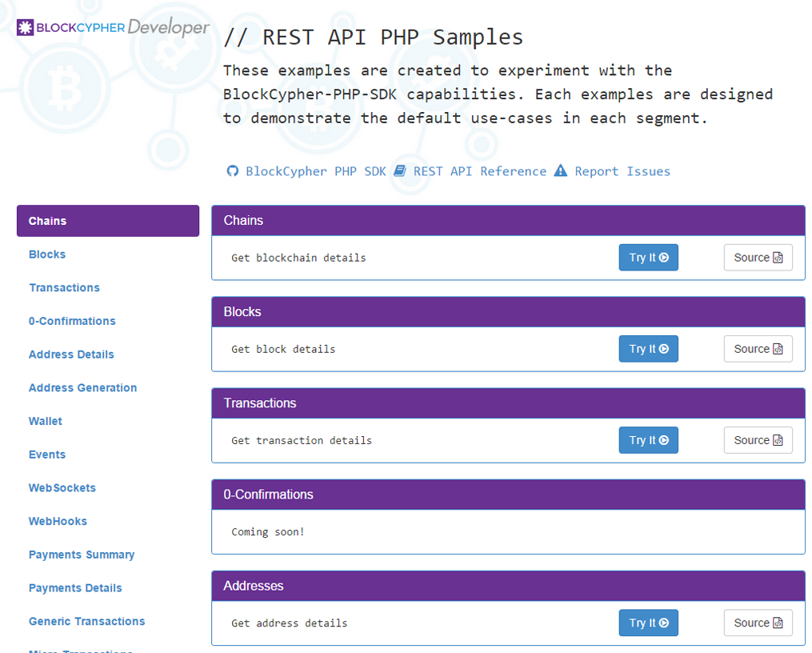This screenshot has height=653, width=812.
Task: Select Transactions in the sidebar menu
Action: click(x=64, y=288)
